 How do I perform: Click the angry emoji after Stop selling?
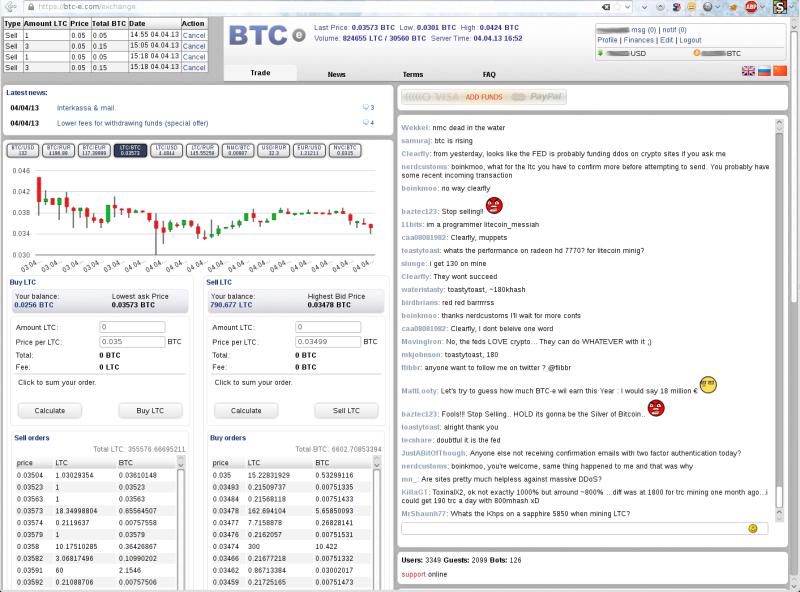coord(493,206)
